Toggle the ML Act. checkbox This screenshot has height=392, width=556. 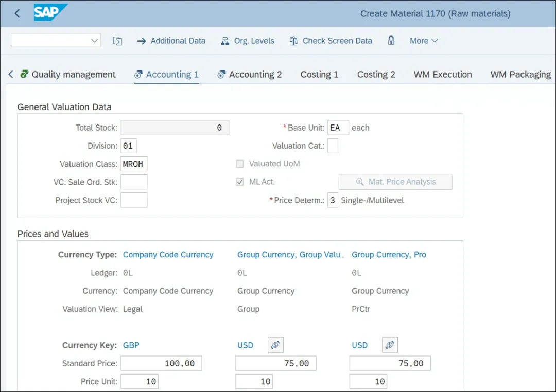pos(240,182)
